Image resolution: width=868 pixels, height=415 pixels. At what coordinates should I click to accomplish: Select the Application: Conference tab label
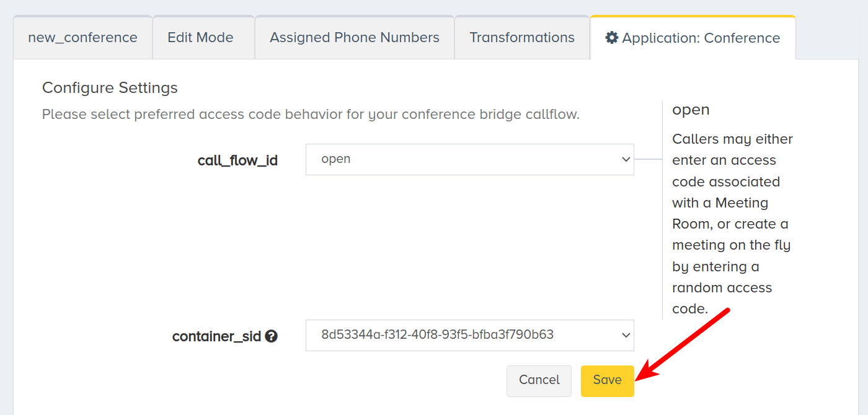coord(701,38)
